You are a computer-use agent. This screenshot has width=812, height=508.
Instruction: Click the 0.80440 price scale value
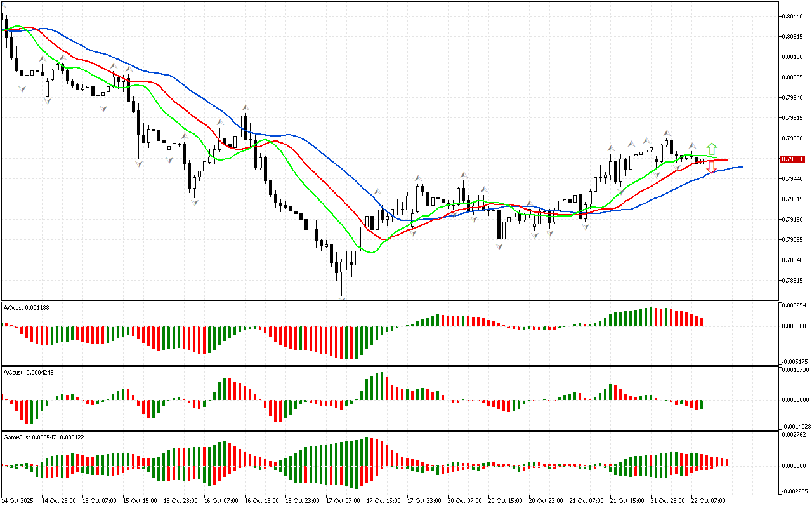click(x=793, y=17)
